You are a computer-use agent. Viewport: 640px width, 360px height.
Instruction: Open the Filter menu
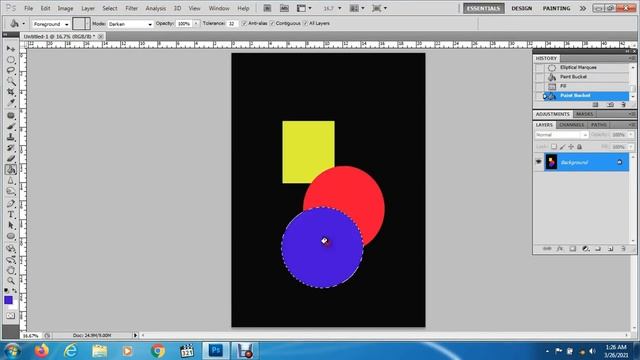(x=131, y=8)
